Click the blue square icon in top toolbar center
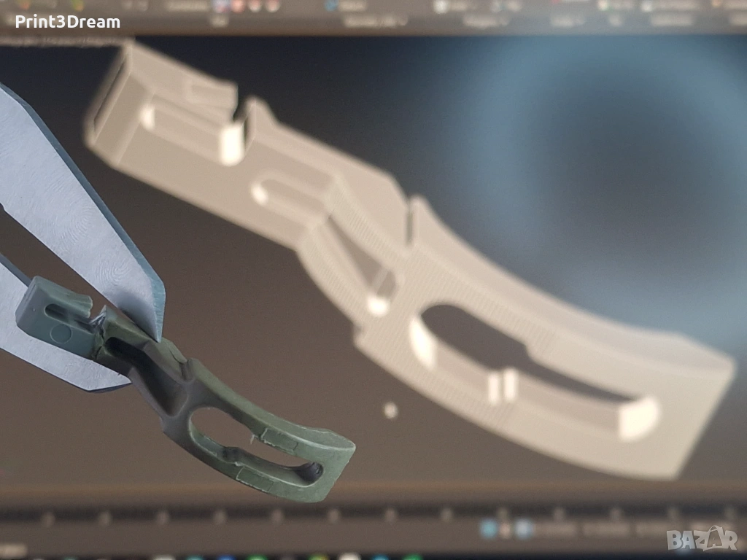The height and width of the screenshot is (560, 747). [333, 6]
